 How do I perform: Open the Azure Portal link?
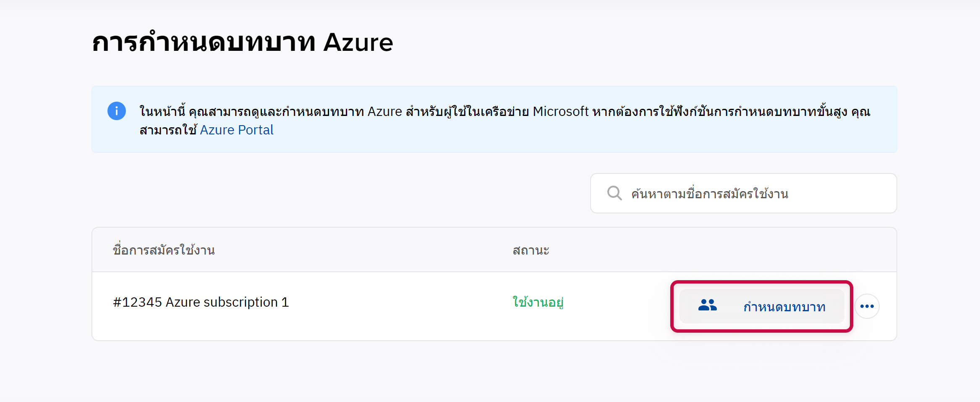[x=236, y=130]
